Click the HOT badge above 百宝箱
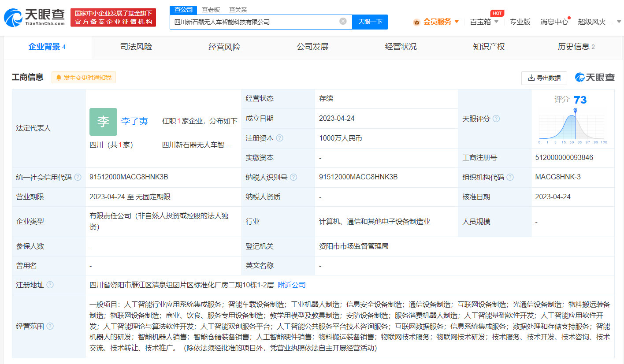The image size is (624, 364). tap(497, 13)
